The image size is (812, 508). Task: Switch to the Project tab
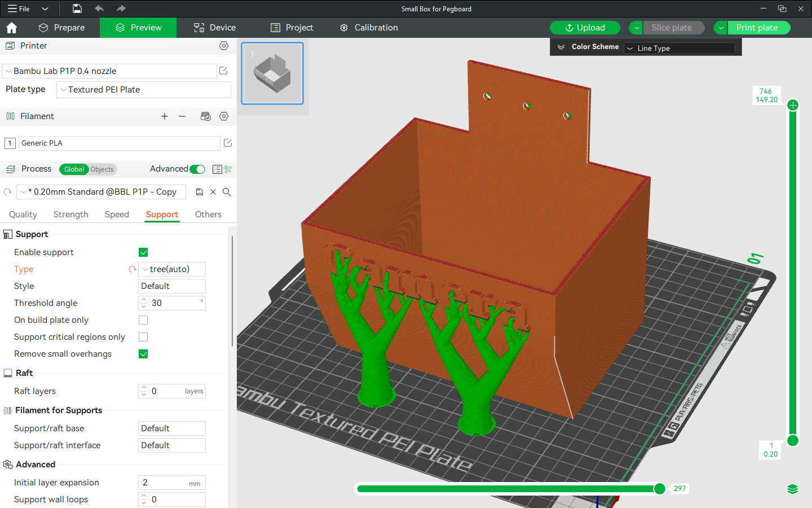[x=292, y=28]
